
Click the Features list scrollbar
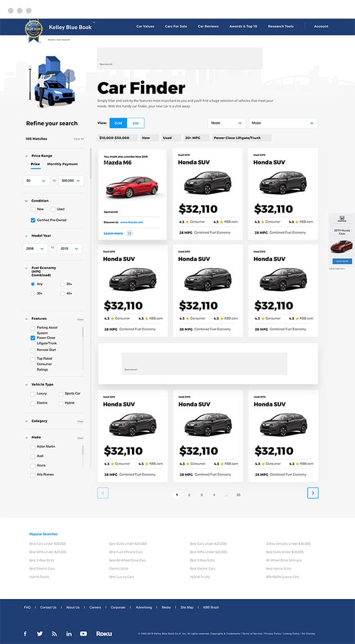[83, 332]
